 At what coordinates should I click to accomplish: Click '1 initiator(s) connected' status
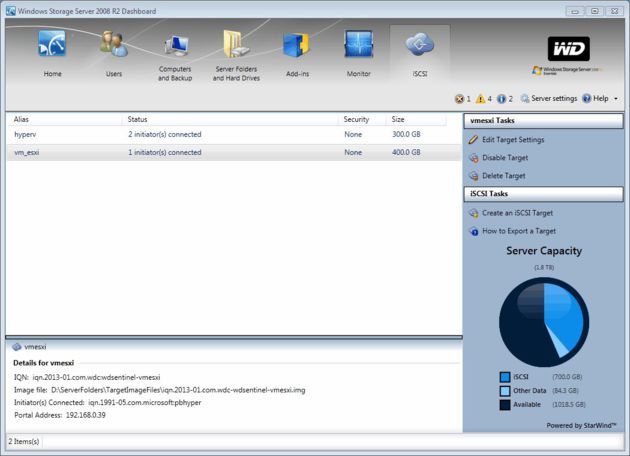(x=165, y=153)
